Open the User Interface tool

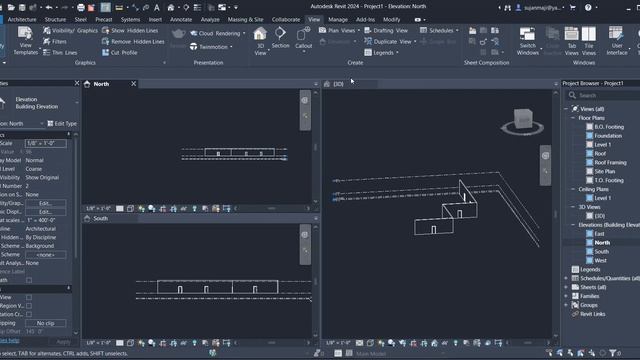pyautogui.click(x=617, y=41)
